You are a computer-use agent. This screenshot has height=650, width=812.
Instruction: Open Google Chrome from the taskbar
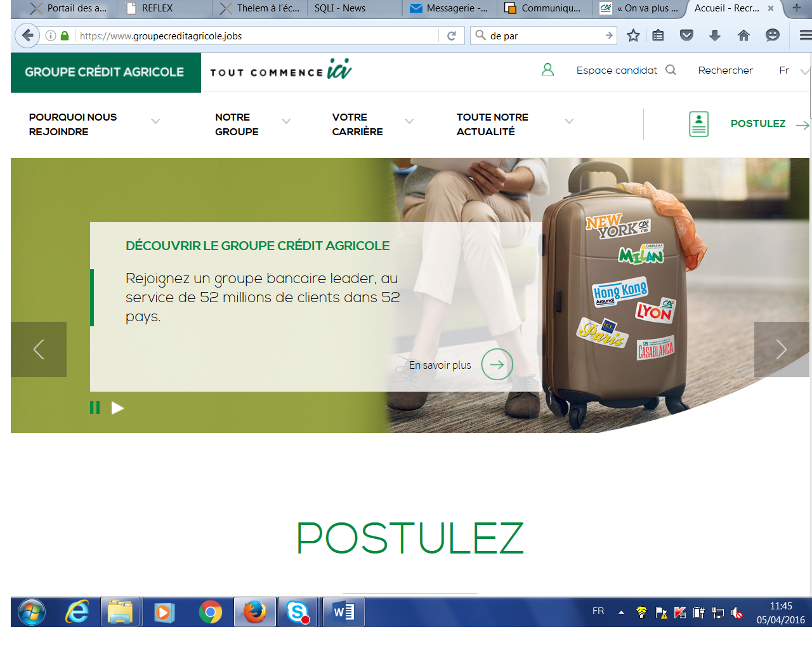pos(211,612)
